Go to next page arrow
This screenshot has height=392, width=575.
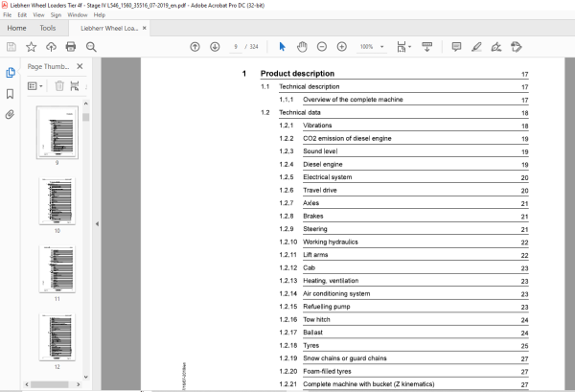215,47
